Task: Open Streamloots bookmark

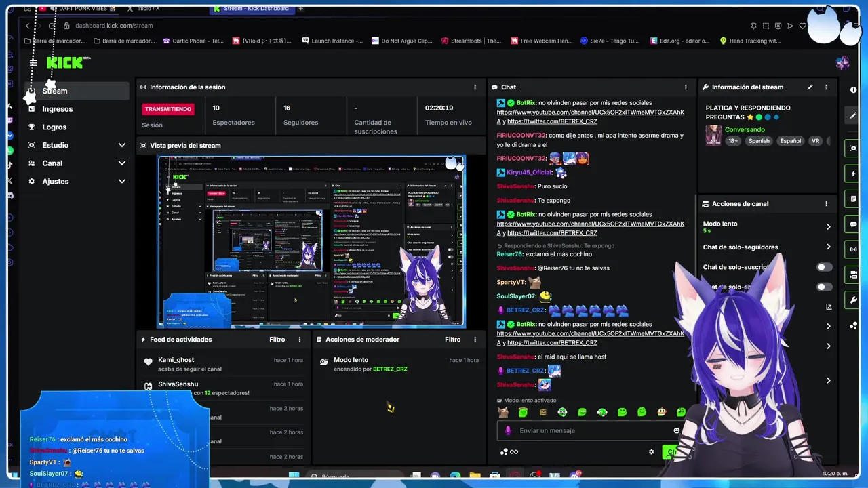Action: tap(471, 41)
